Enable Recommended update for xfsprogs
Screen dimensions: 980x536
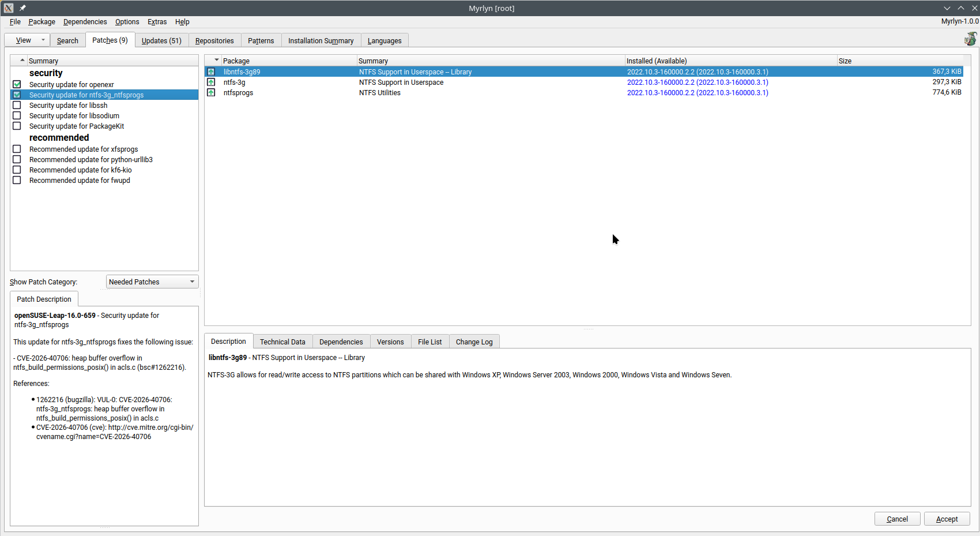pos(17,149)
